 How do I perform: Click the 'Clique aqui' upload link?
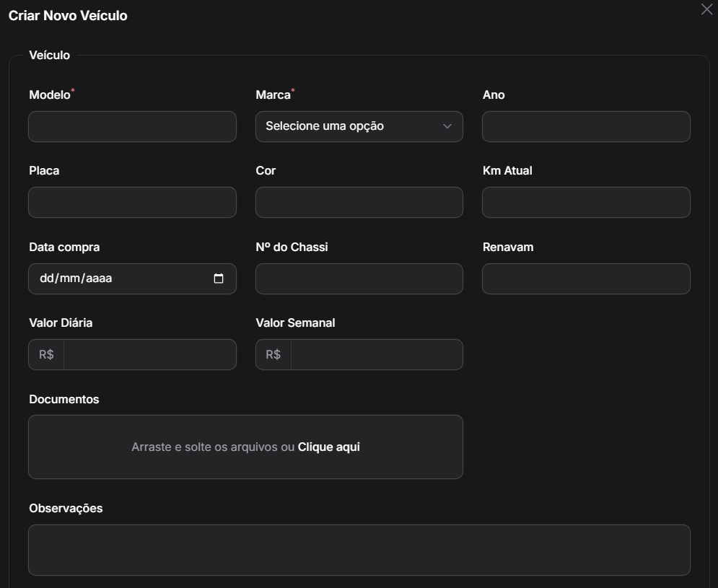coord(329,447)
